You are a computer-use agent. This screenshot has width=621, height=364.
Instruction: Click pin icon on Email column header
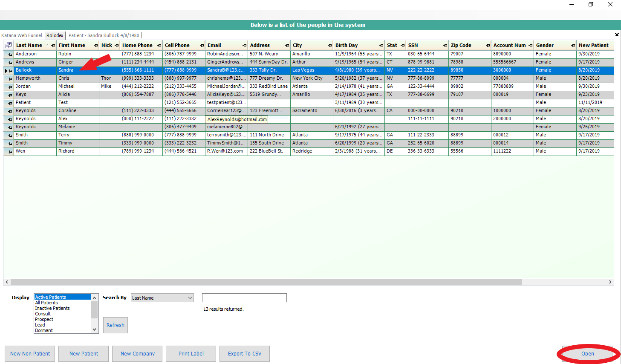245,45
